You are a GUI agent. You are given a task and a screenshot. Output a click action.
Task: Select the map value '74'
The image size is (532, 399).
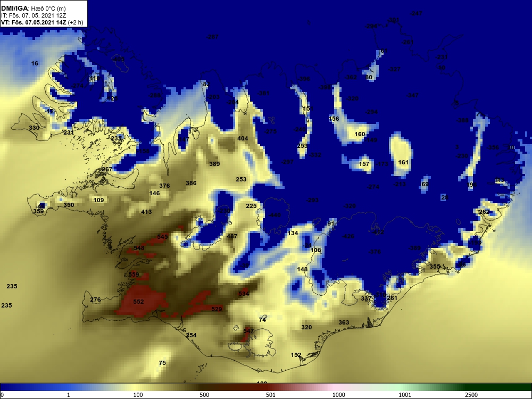[x=262, y=320]
